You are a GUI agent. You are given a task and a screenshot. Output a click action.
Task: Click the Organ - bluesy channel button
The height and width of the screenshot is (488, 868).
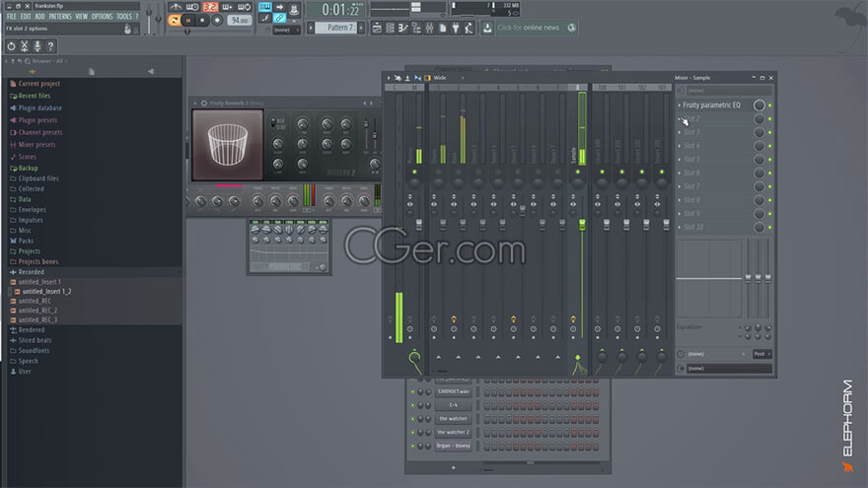pyautogui.click(x=454, y=446)
